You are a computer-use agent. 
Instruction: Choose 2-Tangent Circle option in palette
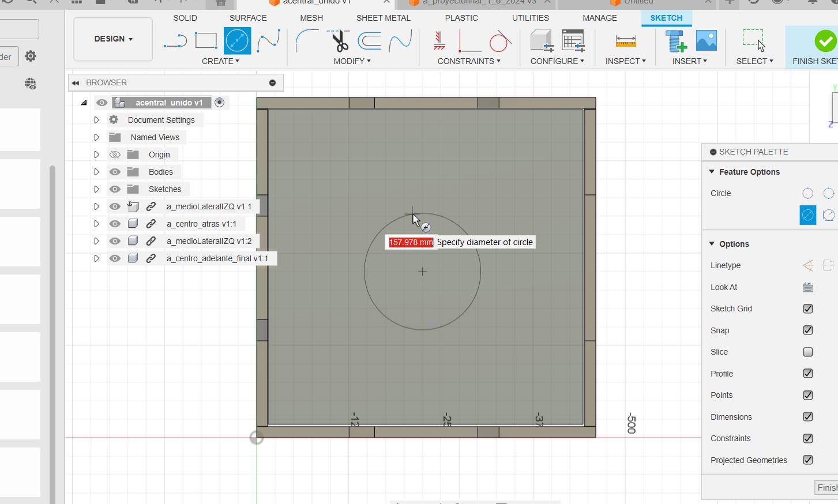point(829,215)
